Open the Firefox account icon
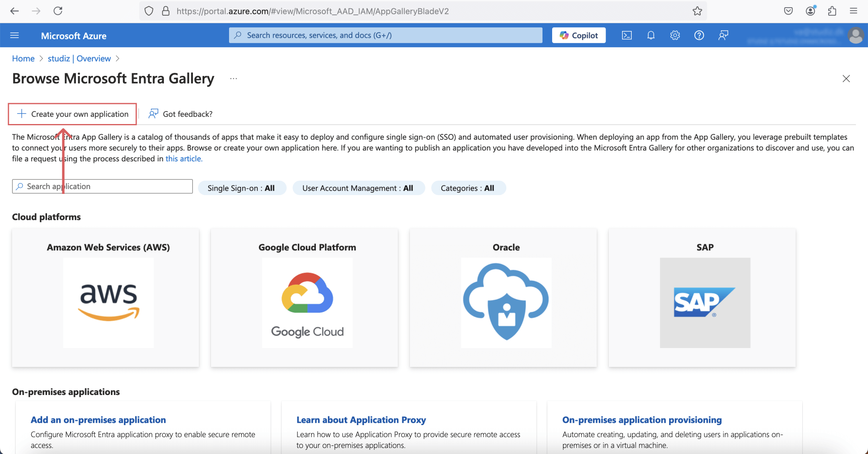Viewport: 868px width, 454px height. [x=811, y=11]
